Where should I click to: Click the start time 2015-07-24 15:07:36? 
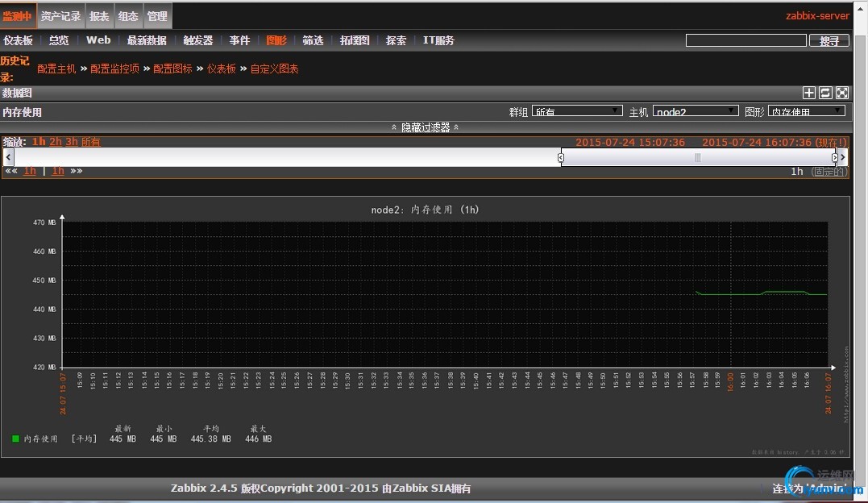click(x=630, y=143)
